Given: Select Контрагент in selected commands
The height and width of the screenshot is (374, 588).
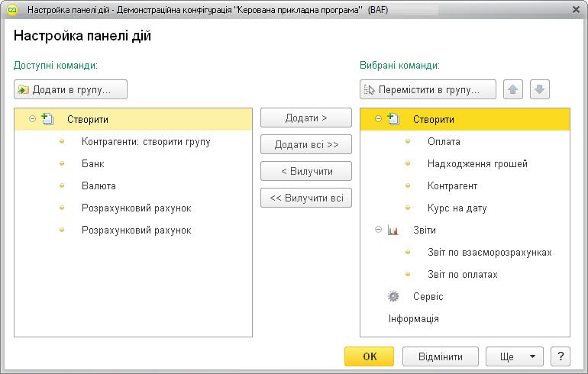Looking at the screenshot, I should click(x=465, y=185).
